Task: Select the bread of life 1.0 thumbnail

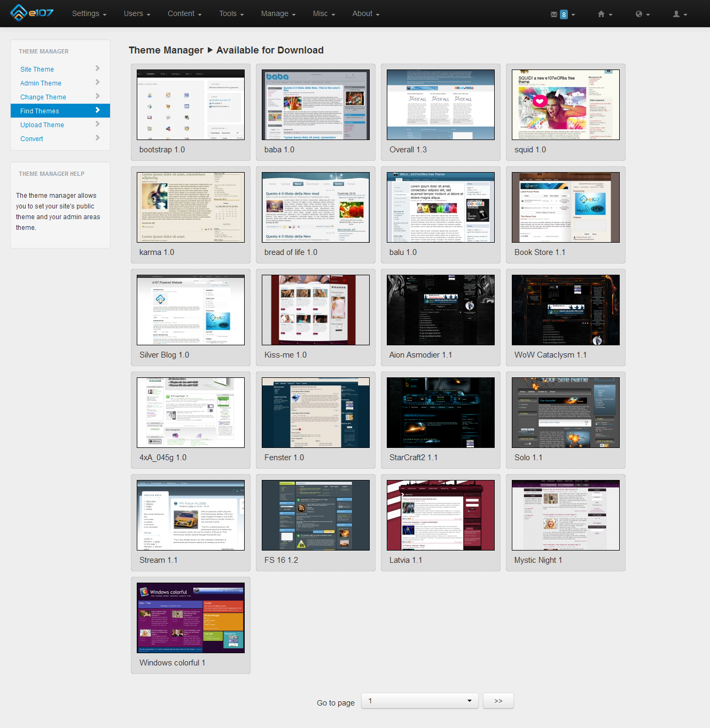Action: pyautogui.click(x=316, y=207)
